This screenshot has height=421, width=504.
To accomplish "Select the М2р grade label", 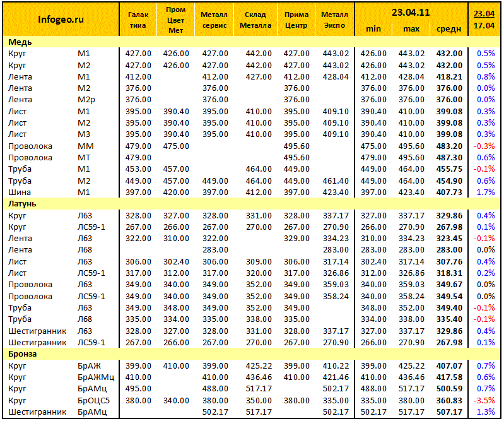I will point(86,100).
